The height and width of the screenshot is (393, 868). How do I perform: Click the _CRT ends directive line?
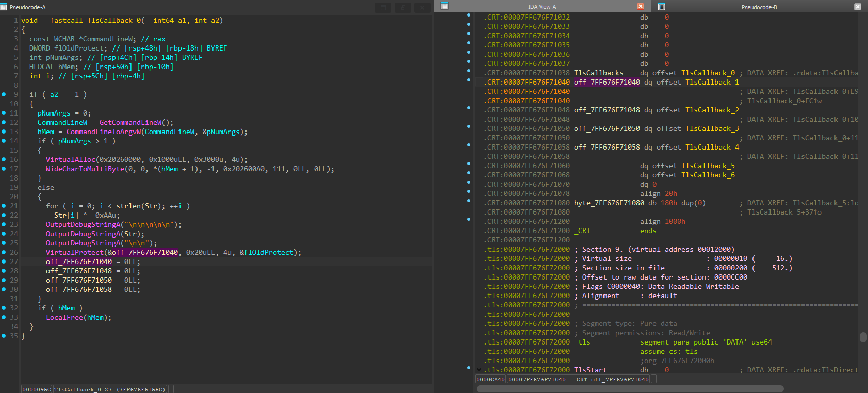coord(615,231)
